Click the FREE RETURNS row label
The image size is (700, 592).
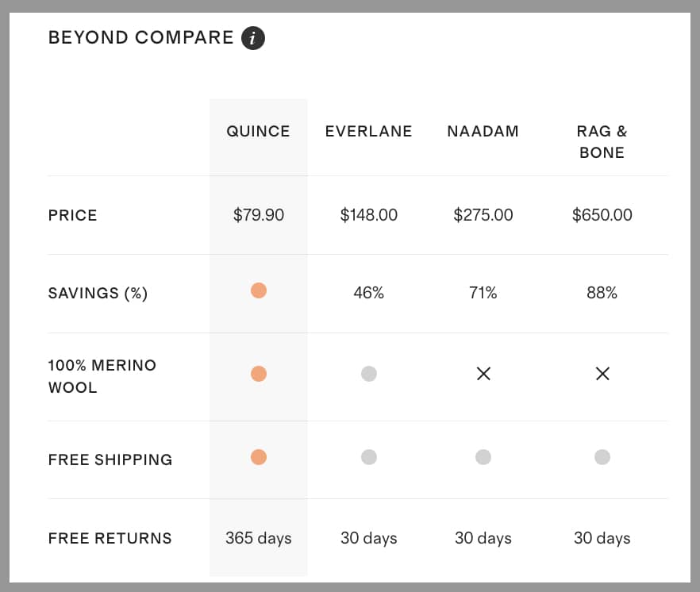110,538
